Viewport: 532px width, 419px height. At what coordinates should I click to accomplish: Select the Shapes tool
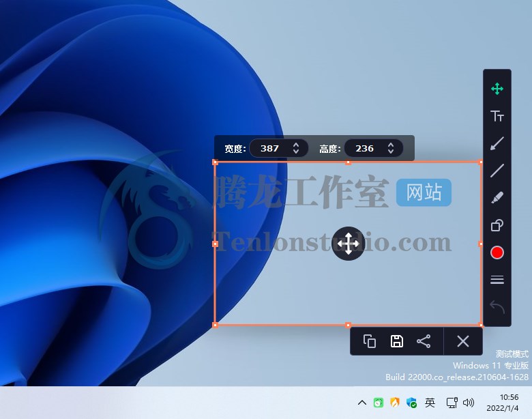point(497,225)
